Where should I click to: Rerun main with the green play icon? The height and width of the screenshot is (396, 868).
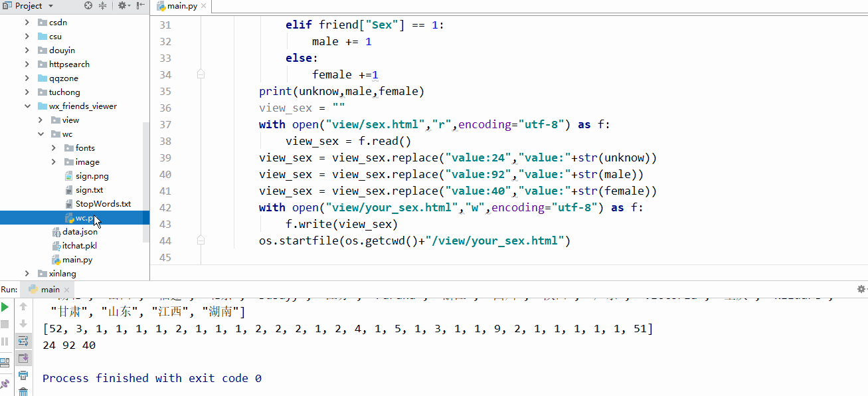pos(5,307)
